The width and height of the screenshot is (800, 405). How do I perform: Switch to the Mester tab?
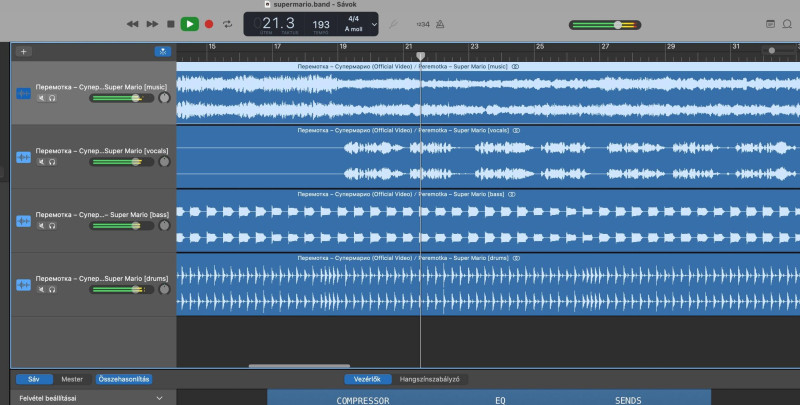(x=72, y=379)
